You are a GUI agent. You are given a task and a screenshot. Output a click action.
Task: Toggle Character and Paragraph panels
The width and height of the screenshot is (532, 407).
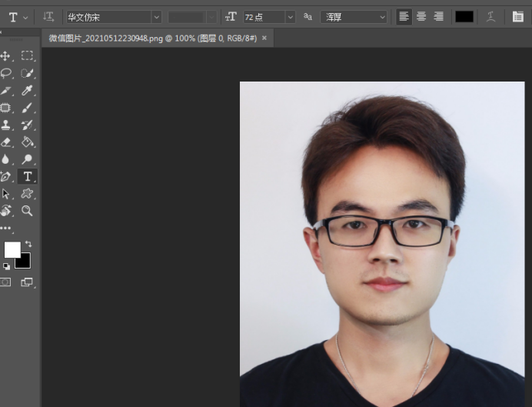point(517,17)
